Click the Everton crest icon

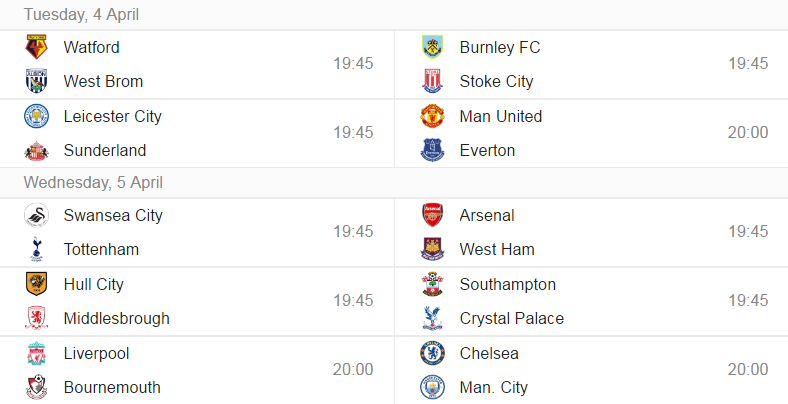tap(432, 151)
